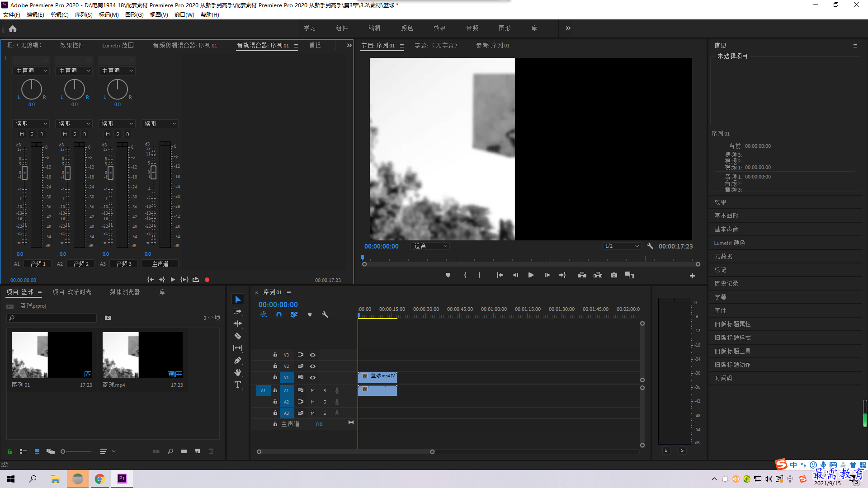Open Project panel sort dropdown arrow
The image size is (868, 488).
pyautogui.click(x=113, y=451)
